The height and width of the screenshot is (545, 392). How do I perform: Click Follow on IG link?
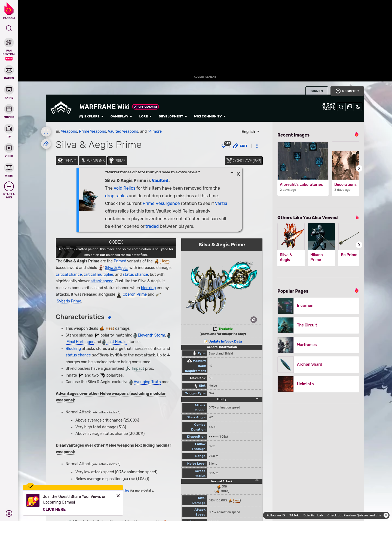[x=275, y=515]
